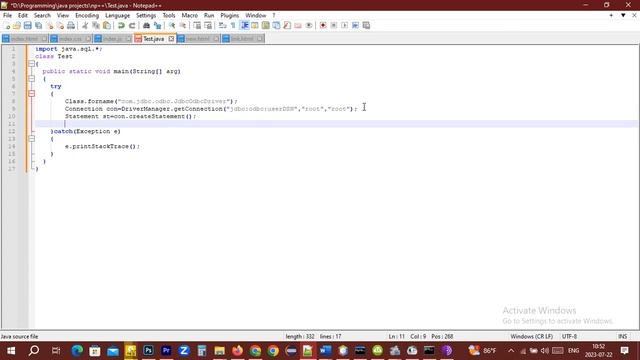
Task: Click the plus button at menu bar right
Action: tap(611, 15)
